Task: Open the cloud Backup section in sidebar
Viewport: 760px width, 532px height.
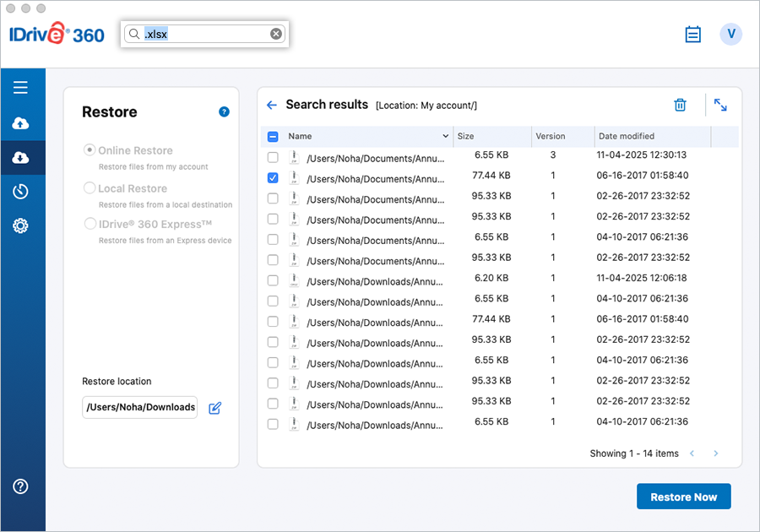Action: tap(20, 124)
